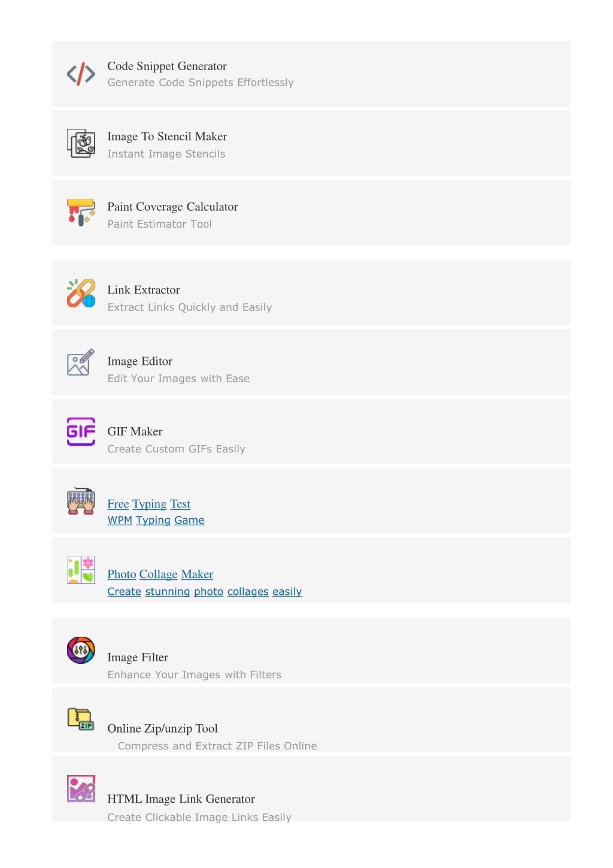Select the Image Filter title text

point(138,657)
